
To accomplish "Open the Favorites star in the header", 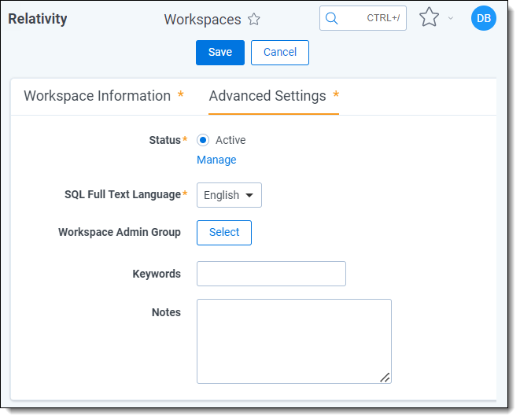I will 429,17.
